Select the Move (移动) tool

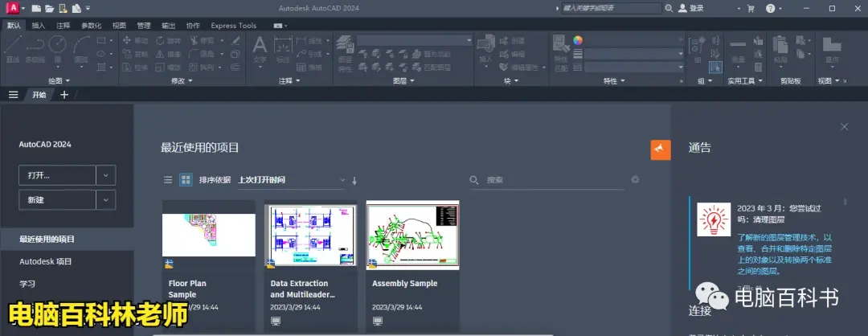[x=134, y=40]
